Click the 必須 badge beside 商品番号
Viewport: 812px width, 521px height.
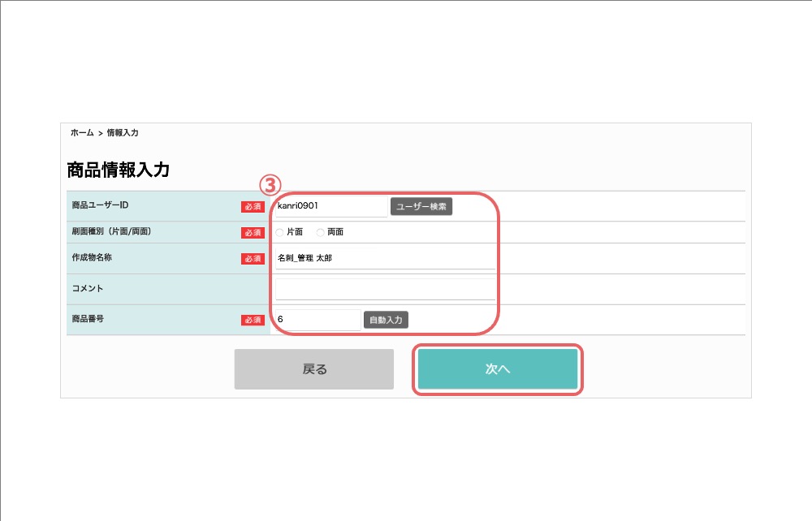253,321
